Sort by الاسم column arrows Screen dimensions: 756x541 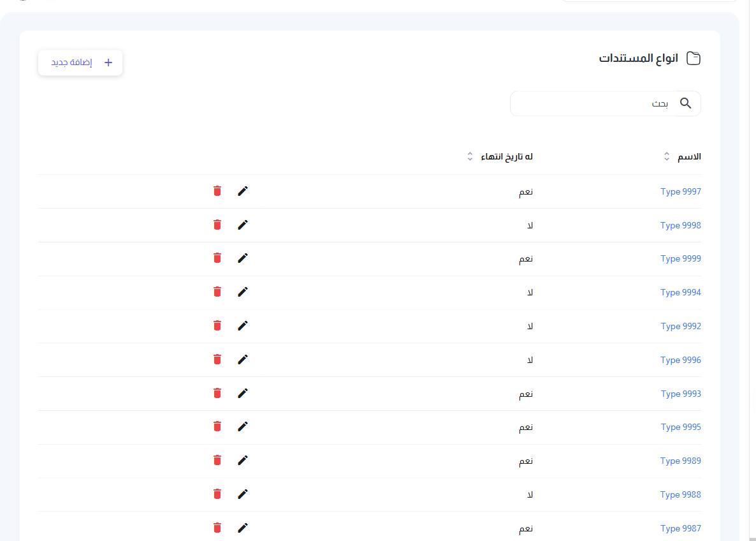[x=667, y=156]
